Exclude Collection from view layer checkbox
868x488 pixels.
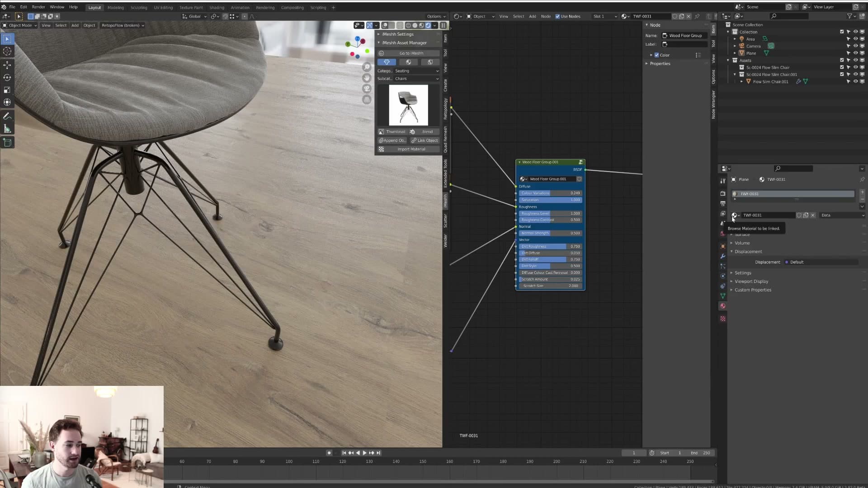pyautogui.click(x=842, y=32)
